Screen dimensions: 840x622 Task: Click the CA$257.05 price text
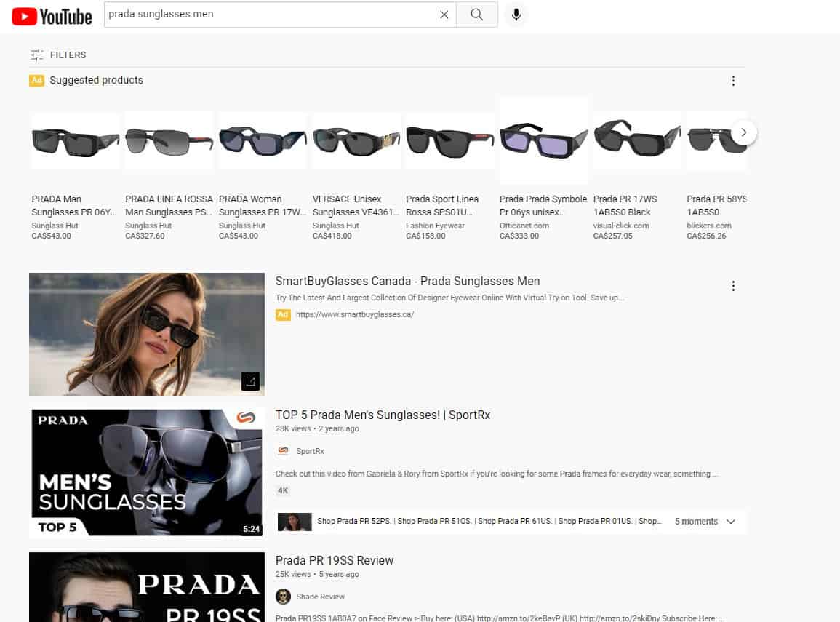click(x=612, y=236)
